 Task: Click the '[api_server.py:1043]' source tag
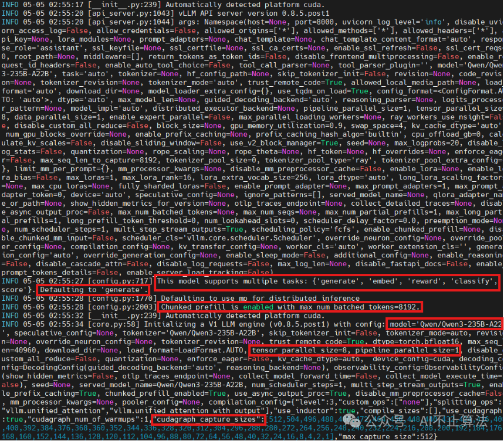[131, 13]
